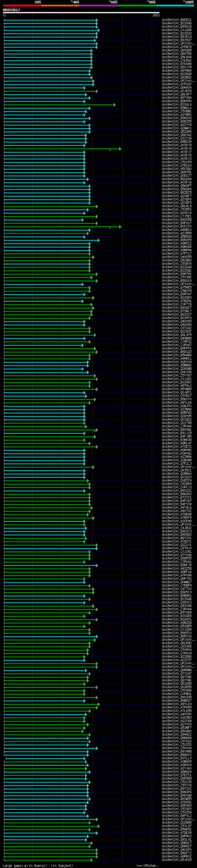Viewport: 197px width, 868px height.
Task: Click the long green alignment arrow for UniRef100_B0FZ70
Action: (62, 227)
